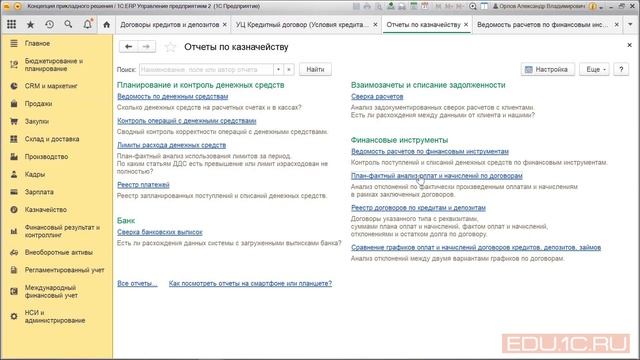This screenshot has height=360, width=640.
Task: Open notifications bell icon
Action: pos(87,24)
